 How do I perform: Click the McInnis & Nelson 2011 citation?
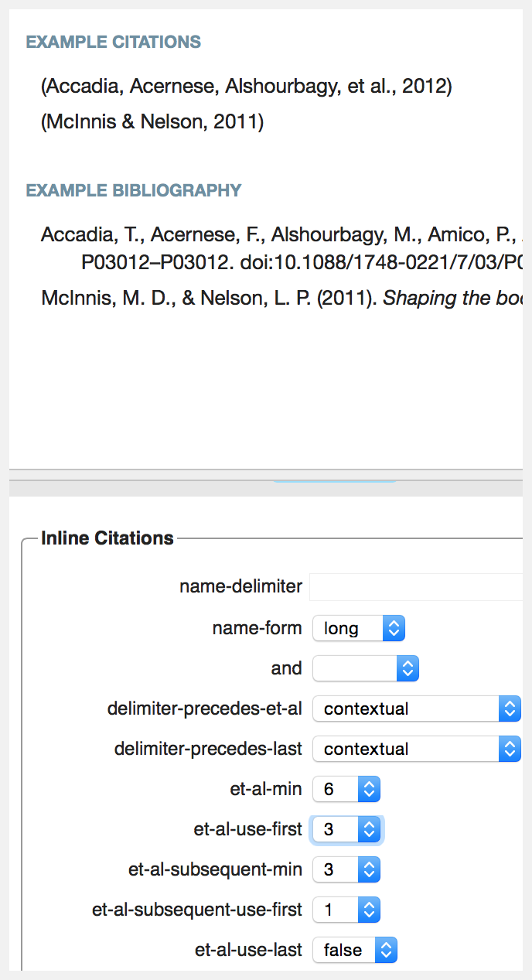pos(152,122)
